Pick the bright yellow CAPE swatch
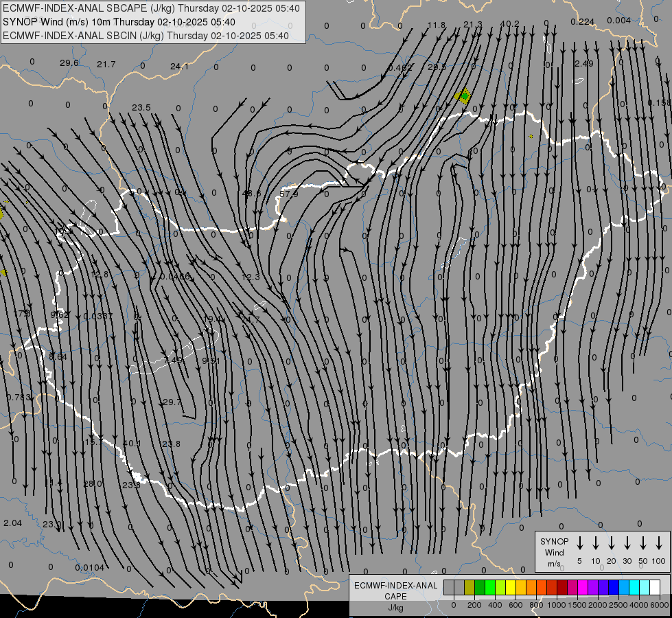Viewport: 672px width, 618px height. click(x=511, y=587)
